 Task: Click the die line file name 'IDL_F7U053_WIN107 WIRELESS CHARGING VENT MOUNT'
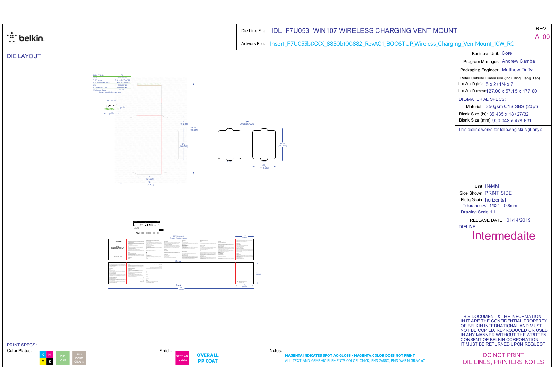pos(364,30)
